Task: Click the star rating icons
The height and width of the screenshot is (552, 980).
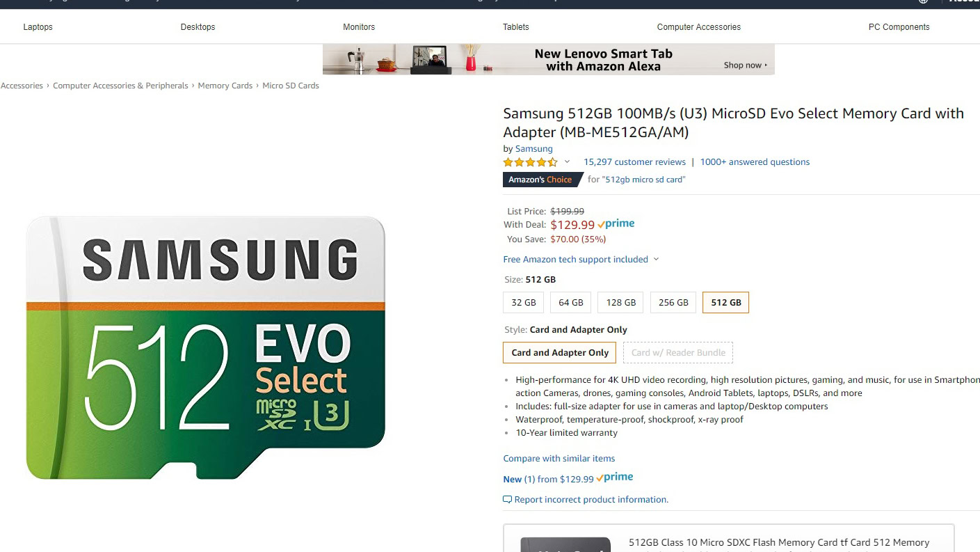Action: (x=530, y=162)
